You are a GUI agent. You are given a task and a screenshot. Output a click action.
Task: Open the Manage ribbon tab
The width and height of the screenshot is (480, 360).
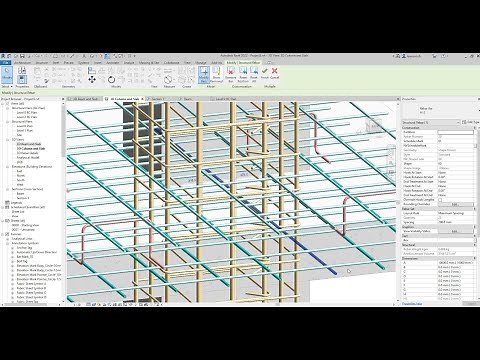[201, 63]
